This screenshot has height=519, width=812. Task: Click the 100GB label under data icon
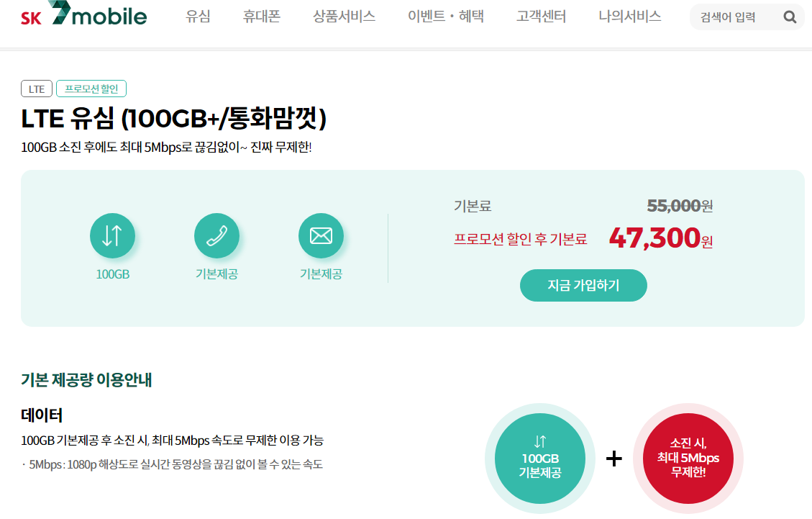112,274
